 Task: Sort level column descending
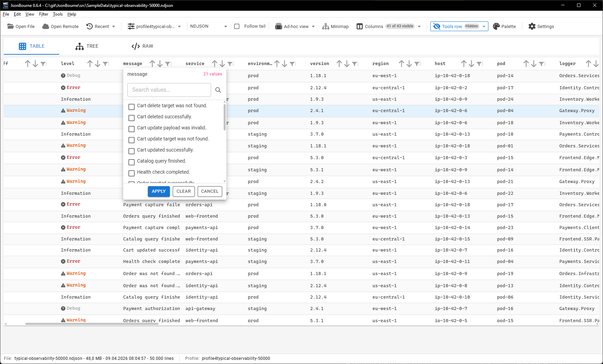pos(98,64)
